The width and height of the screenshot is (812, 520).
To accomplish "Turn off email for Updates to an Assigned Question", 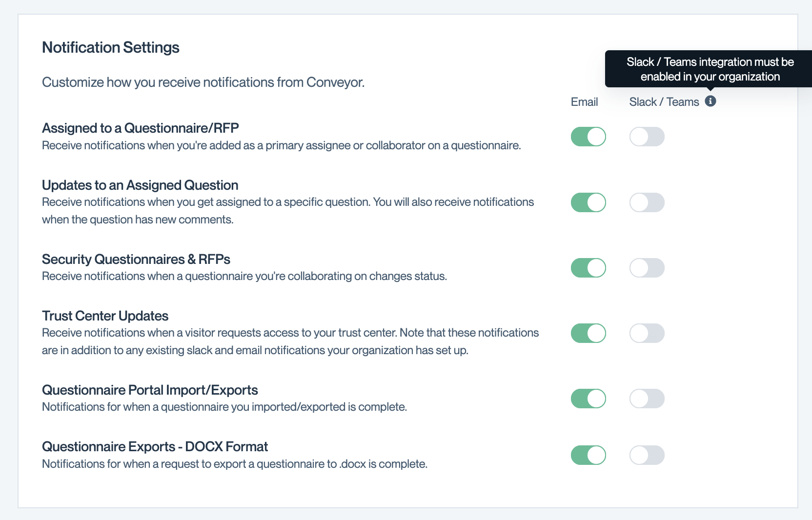I will point(589,202).
